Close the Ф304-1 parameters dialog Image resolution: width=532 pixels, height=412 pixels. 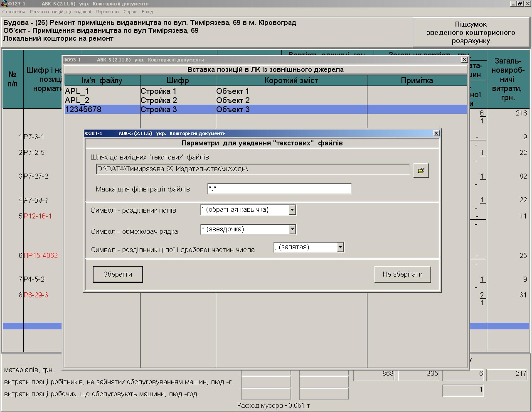tap(436, 133)
